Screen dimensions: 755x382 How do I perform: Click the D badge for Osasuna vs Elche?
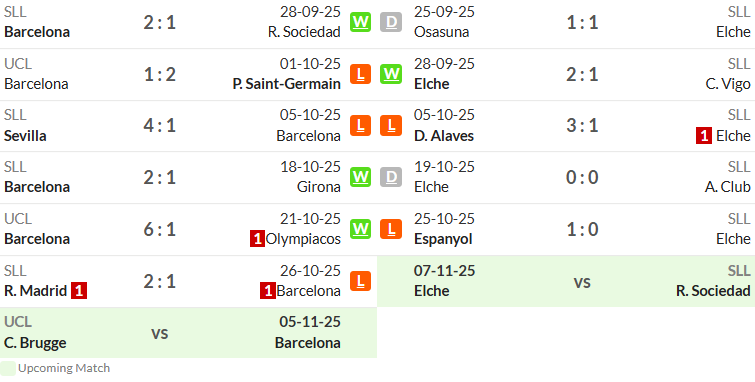tap(391, 22)
